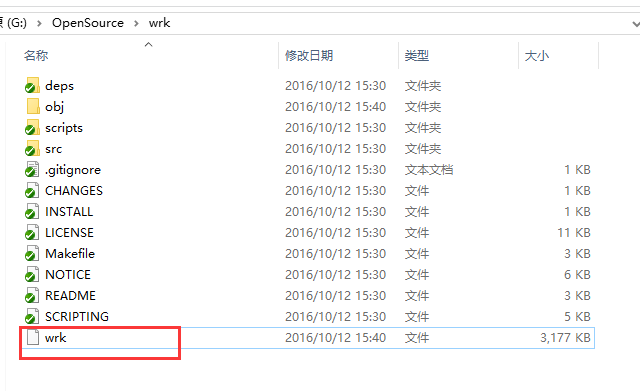Open address bar history dropdown arrow
640x391 pixels.
[x=636, y=24]
